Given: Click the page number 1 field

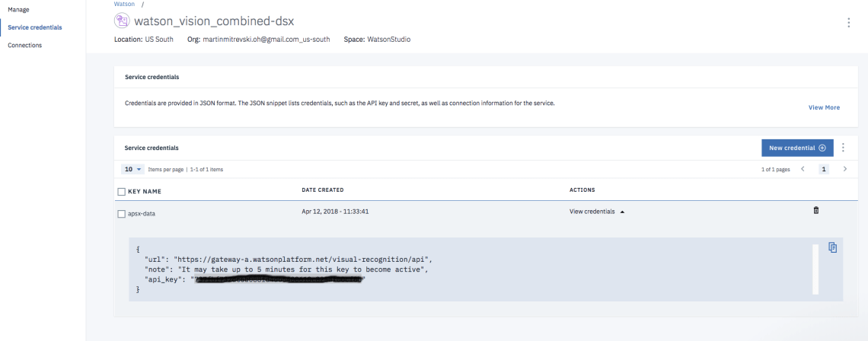Looking at the screenshot, I should click(823, 169).
